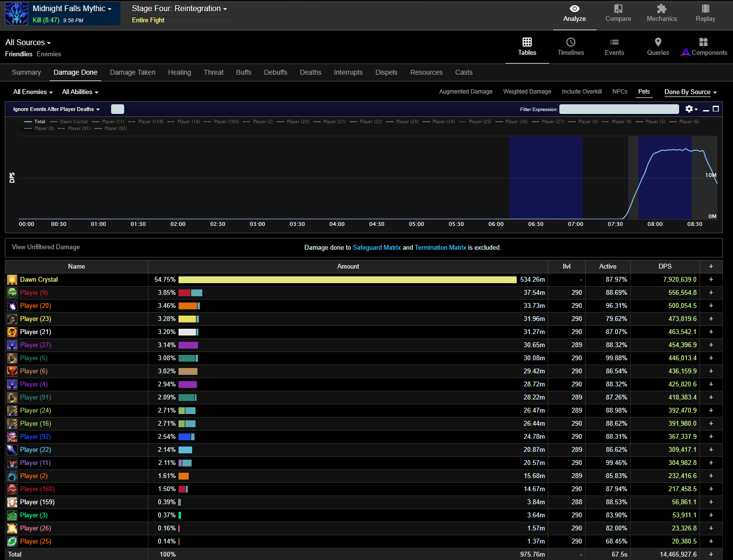Screen dimensions: 733x560
Task: Open chart settings gear icon
Action: [x=689, y=109]
